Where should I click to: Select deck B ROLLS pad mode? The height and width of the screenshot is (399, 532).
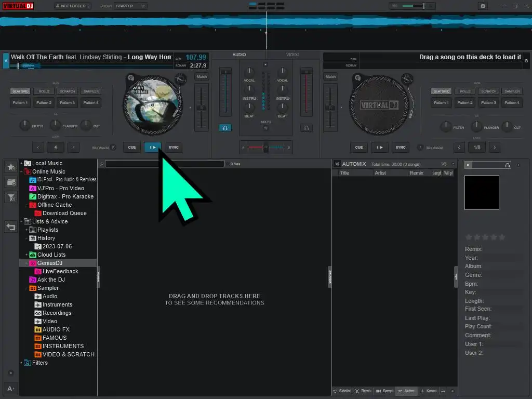465,91
